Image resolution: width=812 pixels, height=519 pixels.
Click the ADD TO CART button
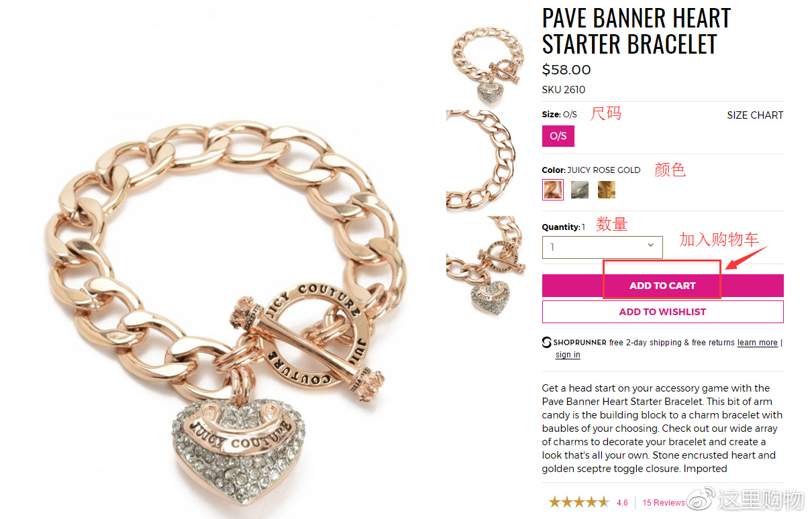click(x=662, y=286)
